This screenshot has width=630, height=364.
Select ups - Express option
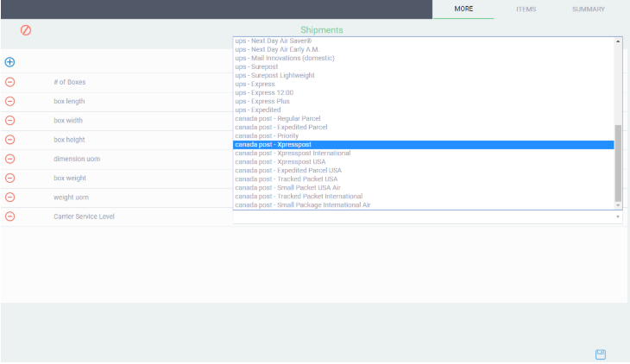pos(424,84)
